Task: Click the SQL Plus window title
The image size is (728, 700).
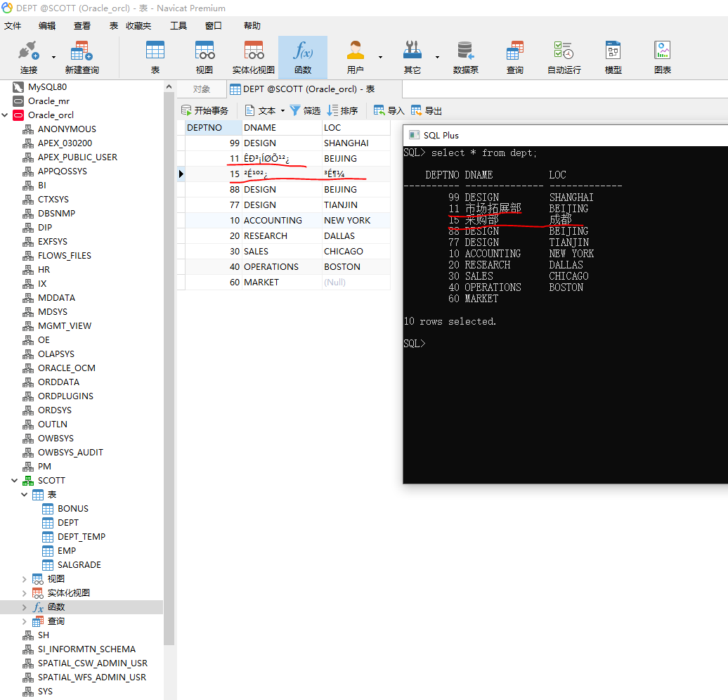Action: tap(441, 135)
